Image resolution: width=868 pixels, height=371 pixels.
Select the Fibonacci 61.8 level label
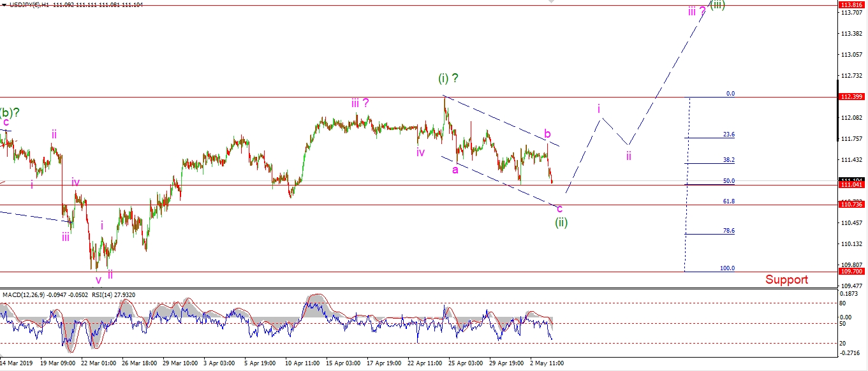728,201
